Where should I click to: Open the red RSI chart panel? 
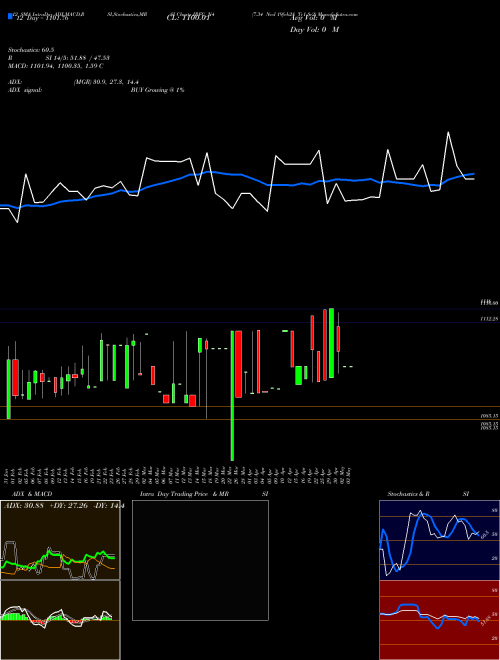pos(439,620)
